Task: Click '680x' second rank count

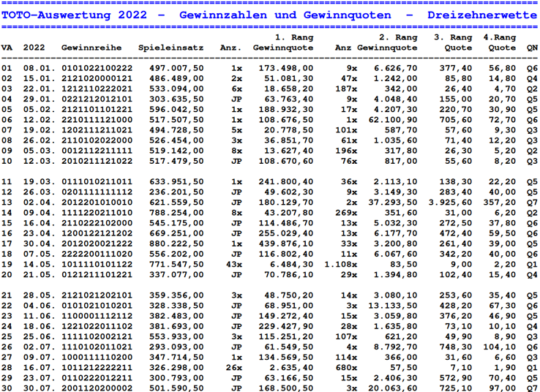Action: (x=346, y=368)
